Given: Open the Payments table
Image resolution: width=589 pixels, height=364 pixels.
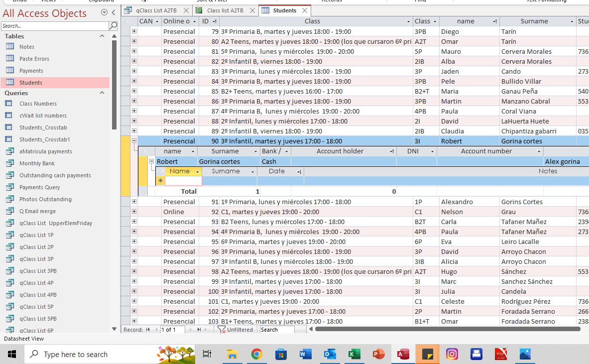Looking at the screenshot, I should [31, 71].
